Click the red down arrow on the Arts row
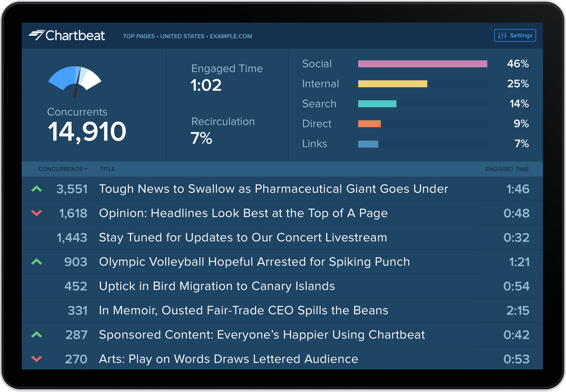The image size is (566, 392). tap(37, 359)
